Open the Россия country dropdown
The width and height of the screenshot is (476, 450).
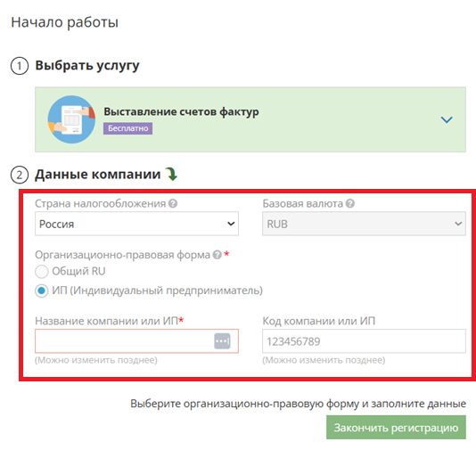[136, 224]
